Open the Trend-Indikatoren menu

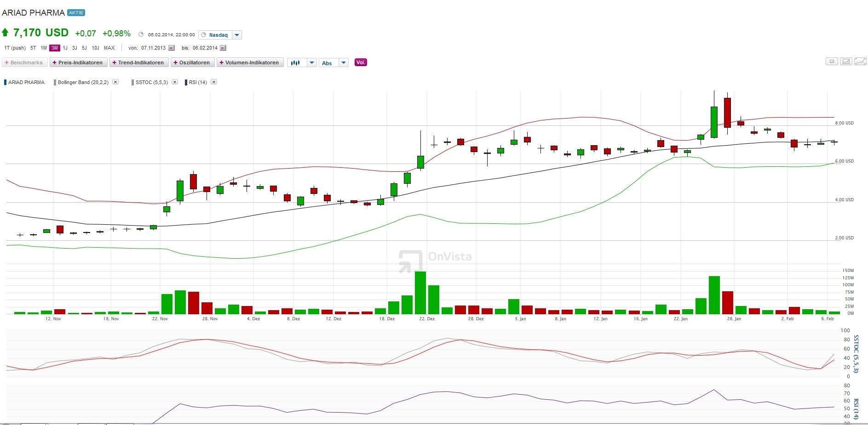[138, 62]
